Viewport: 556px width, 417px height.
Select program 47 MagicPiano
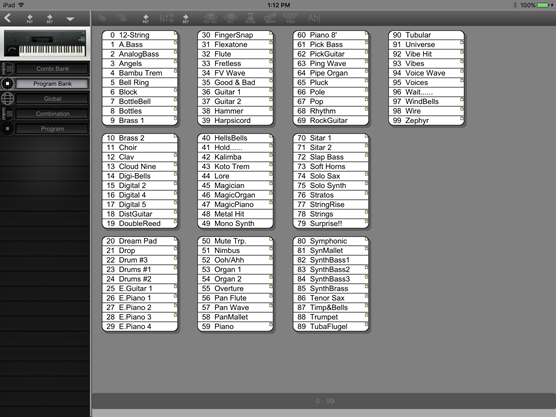235,205
